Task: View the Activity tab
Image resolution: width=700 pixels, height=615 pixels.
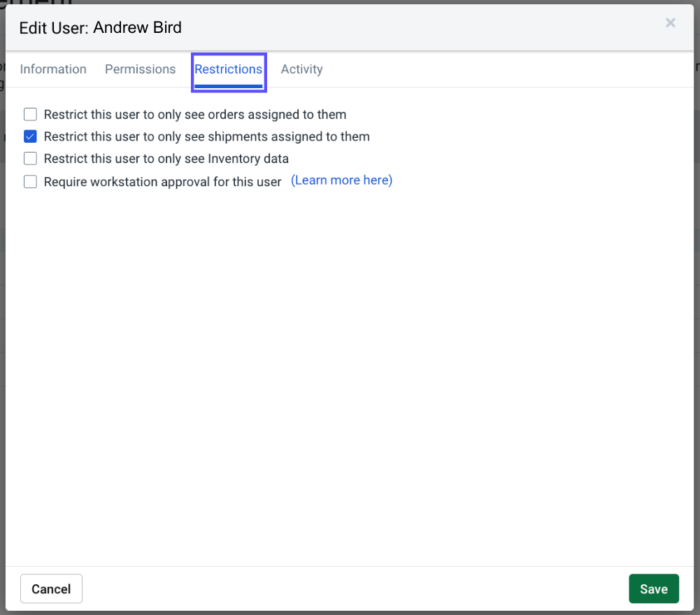Action: [x=301, y=69]
